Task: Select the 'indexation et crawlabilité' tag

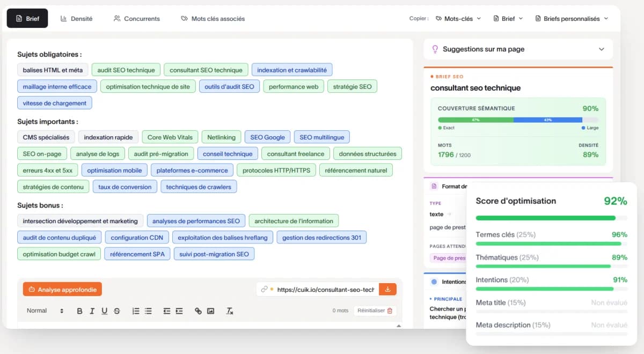Action: point(292,70)
